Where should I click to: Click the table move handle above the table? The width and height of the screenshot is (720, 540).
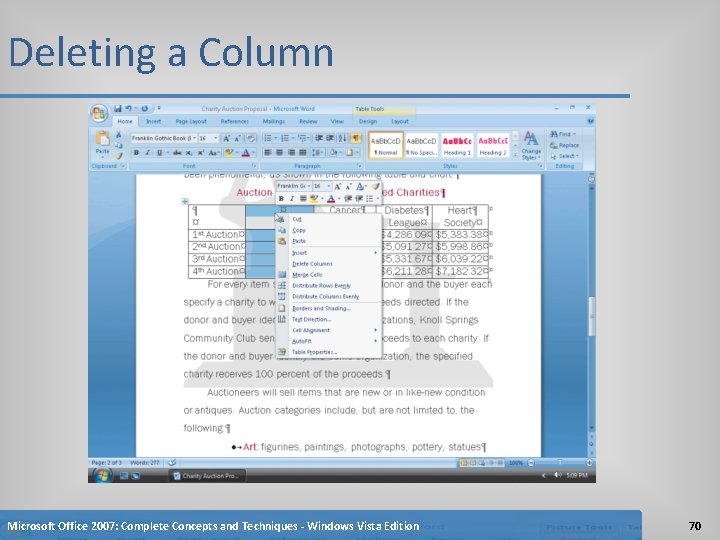point(185,201)
